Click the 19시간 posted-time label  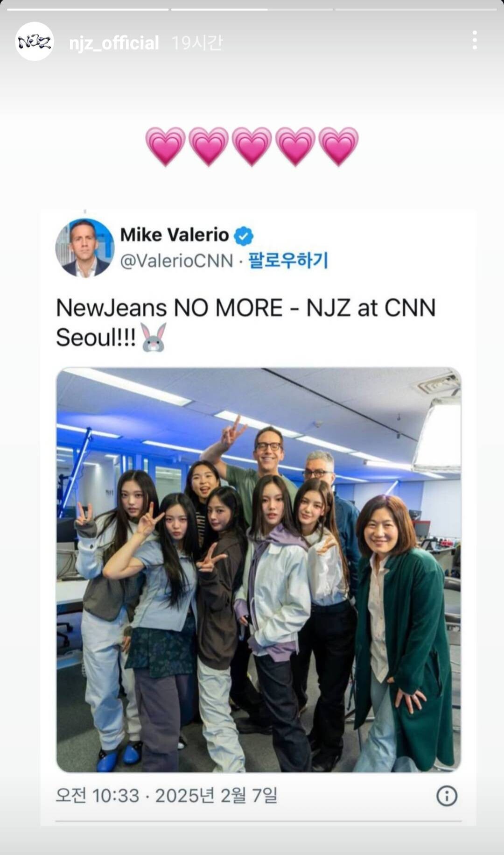[197, 43]
